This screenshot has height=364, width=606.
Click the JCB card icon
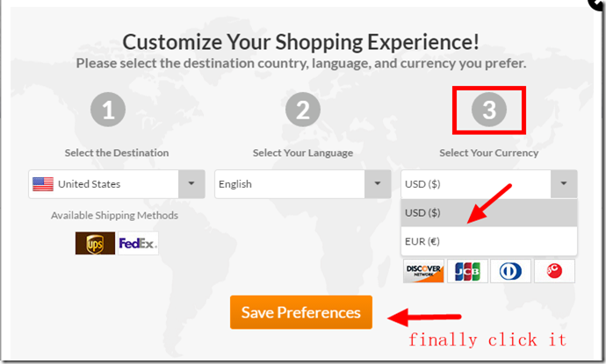[x=466, y=271]
